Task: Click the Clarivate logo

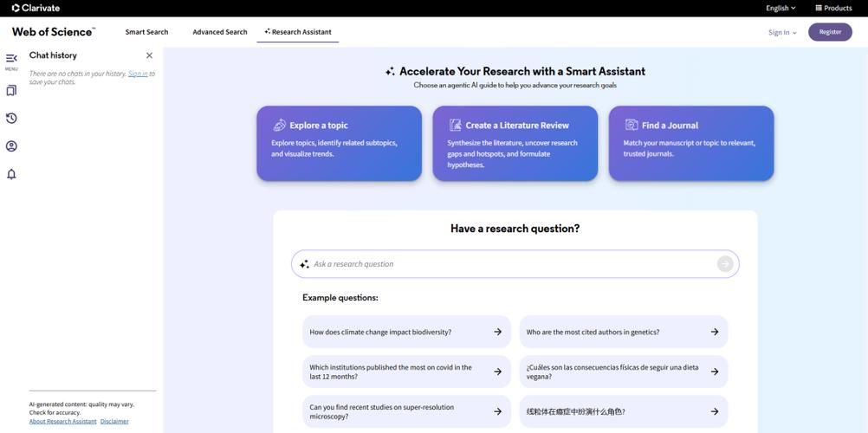Action: [x=36, y=8]
